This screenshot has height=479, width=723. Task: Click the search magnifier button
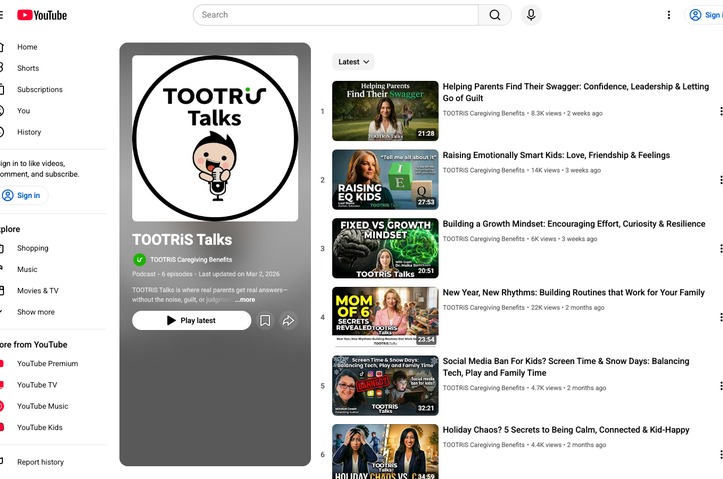(x=495, y=15)
